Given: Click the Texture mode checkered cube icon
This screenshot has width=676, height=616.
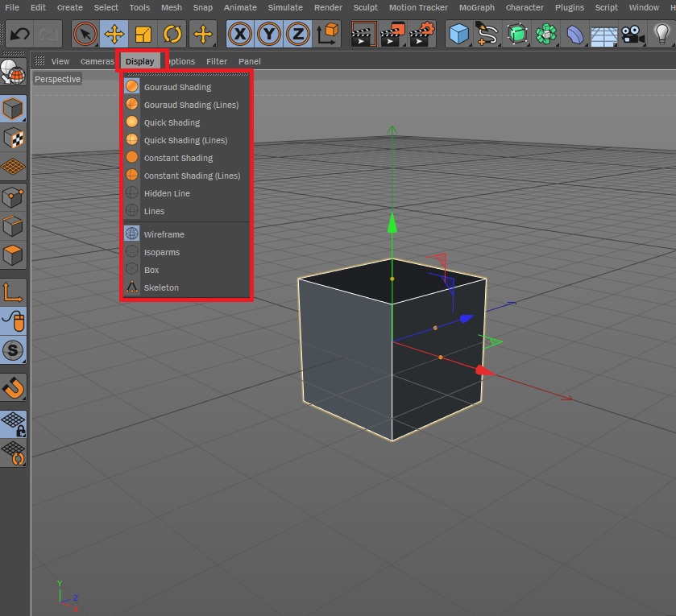Looking at the screenshot, I should click(x=14, y=138).
